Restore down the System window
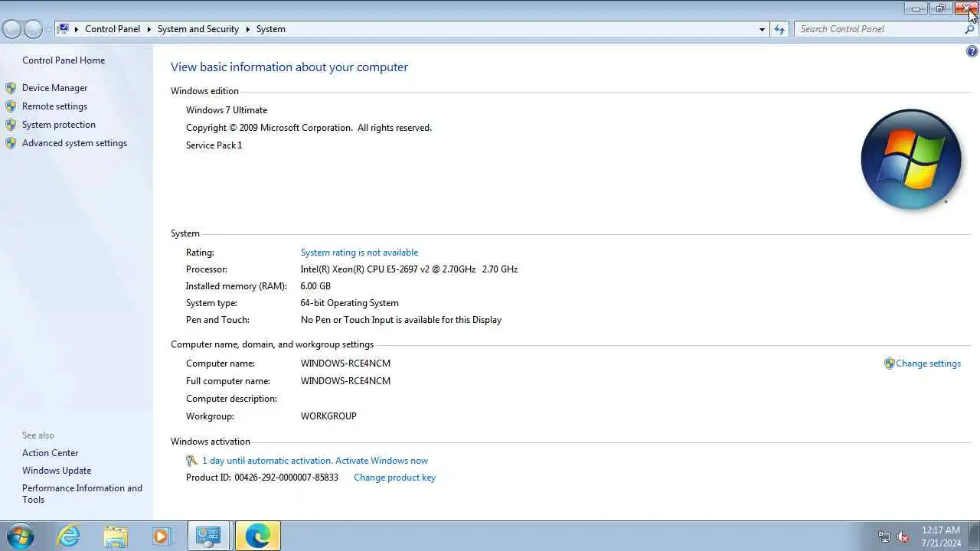Screen dimensions: 980x551 940,8
